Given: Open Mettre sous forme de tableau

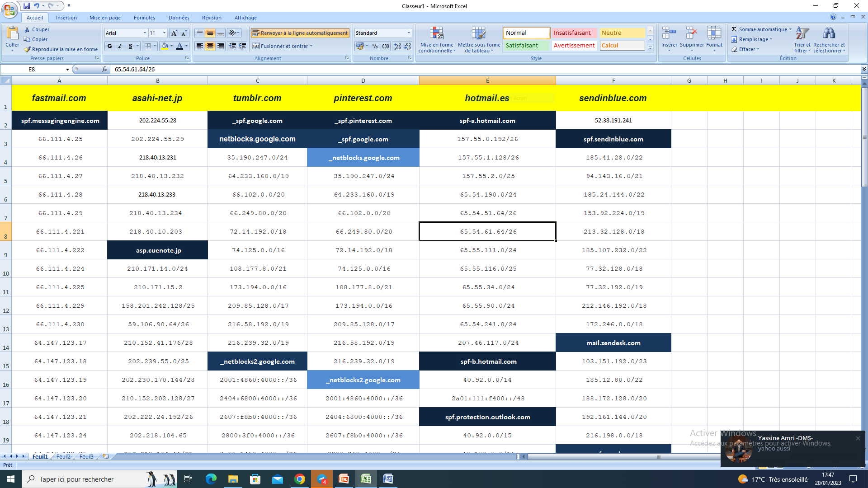Looking at the screenshot, I should coord(479,40).
